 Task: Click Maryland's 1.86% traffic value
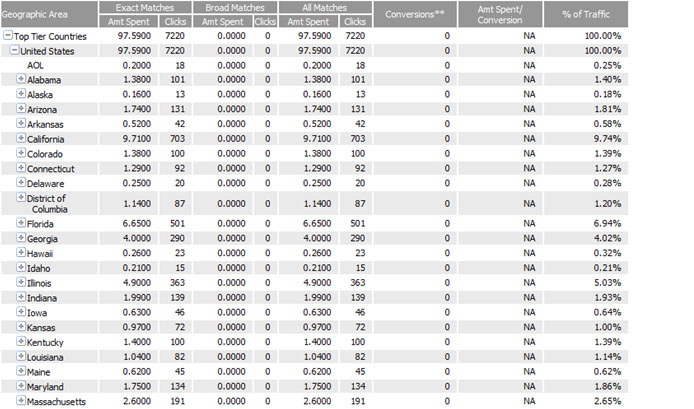click(607, 386)
